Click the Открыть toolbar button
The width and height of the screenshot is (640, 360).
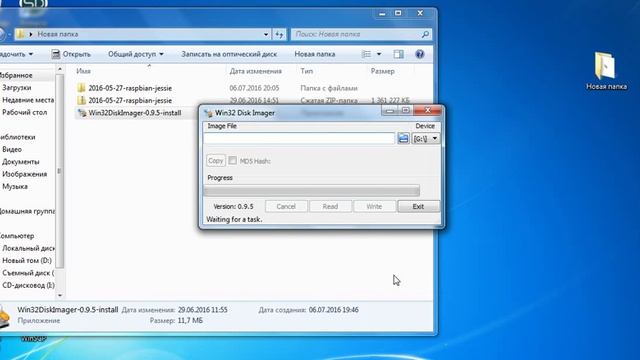click(x=71, y=54)
